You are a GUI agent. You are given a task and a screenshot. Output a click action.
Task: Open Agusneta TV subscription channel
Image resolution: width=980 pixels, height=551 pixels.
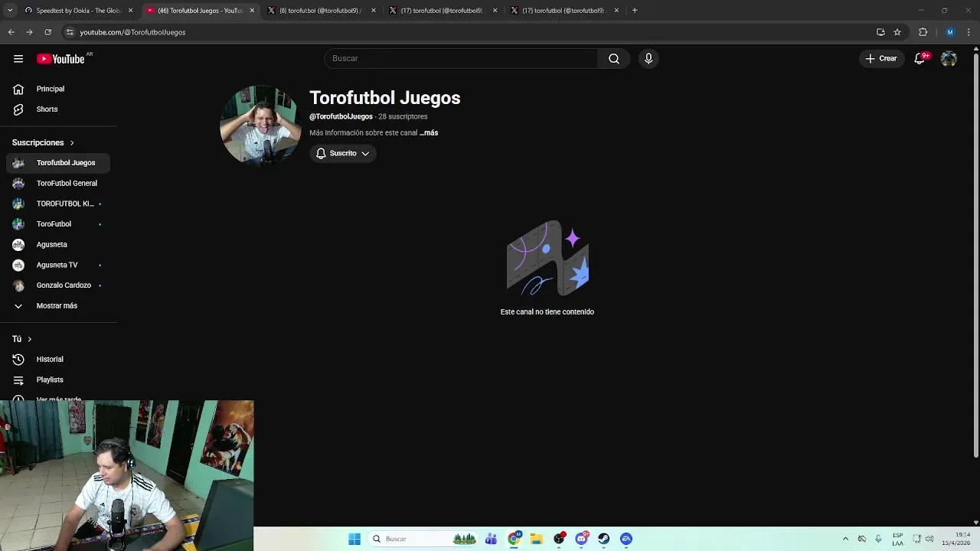click(x=58, y=265)
